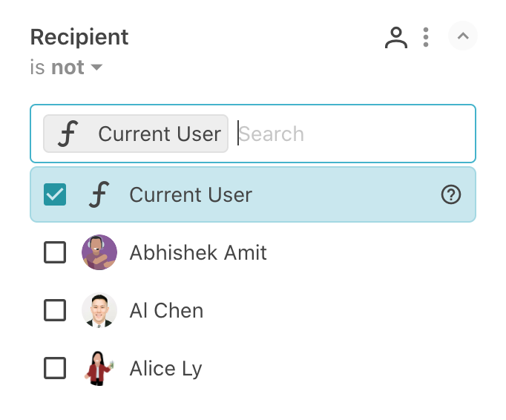Select the Abhishek Amit option

click(197, 252)
